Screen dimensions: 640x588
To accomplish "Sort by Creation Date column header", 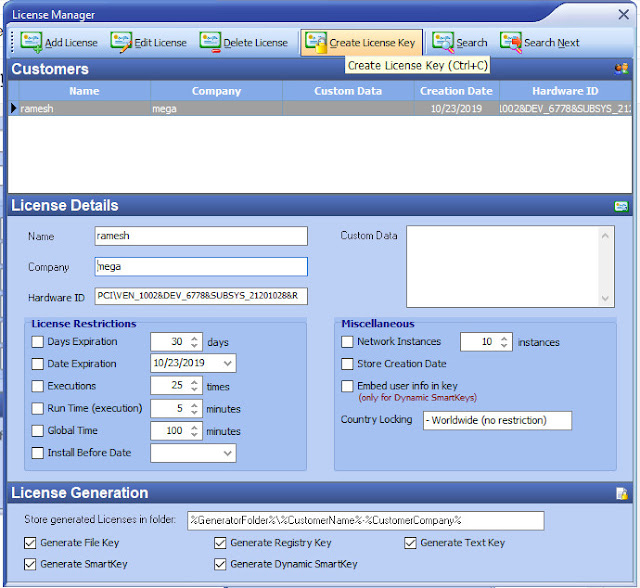I will tap(457, 91).
